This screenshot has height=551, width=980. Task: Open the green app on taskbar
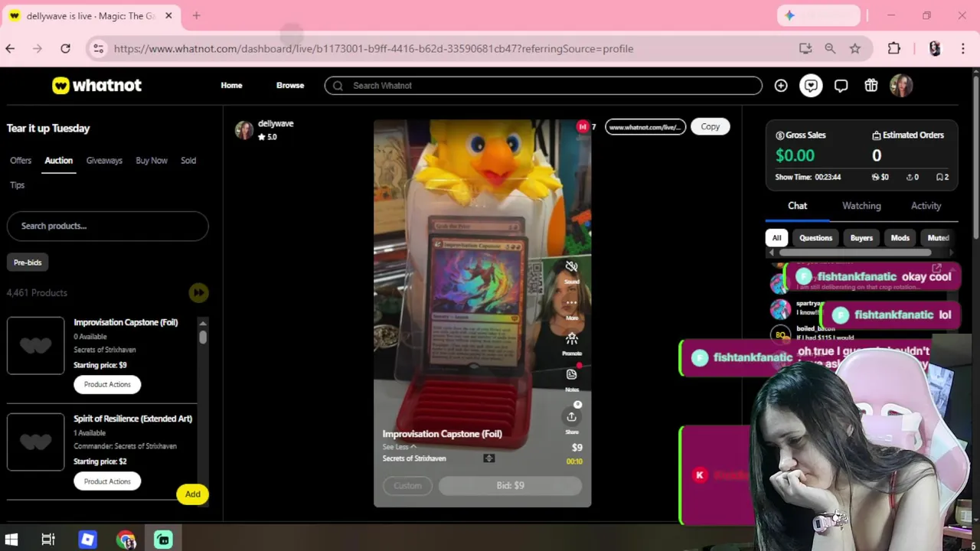pos(163,540)
